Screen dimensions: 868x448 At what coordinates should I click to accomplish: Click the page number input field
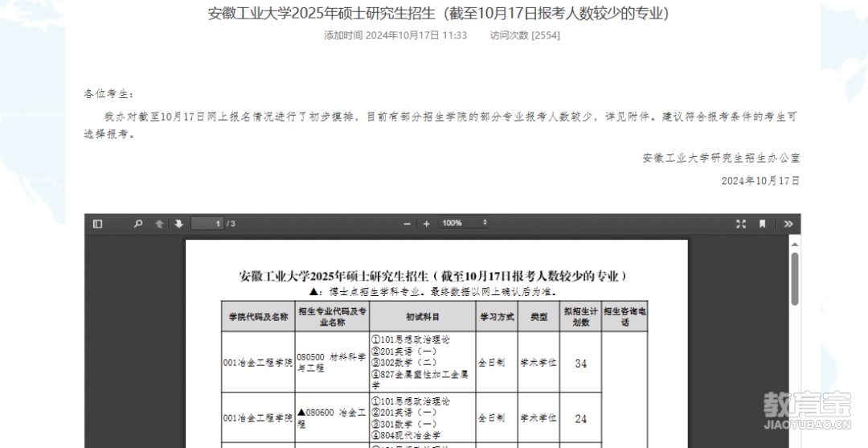pos(207,224)
